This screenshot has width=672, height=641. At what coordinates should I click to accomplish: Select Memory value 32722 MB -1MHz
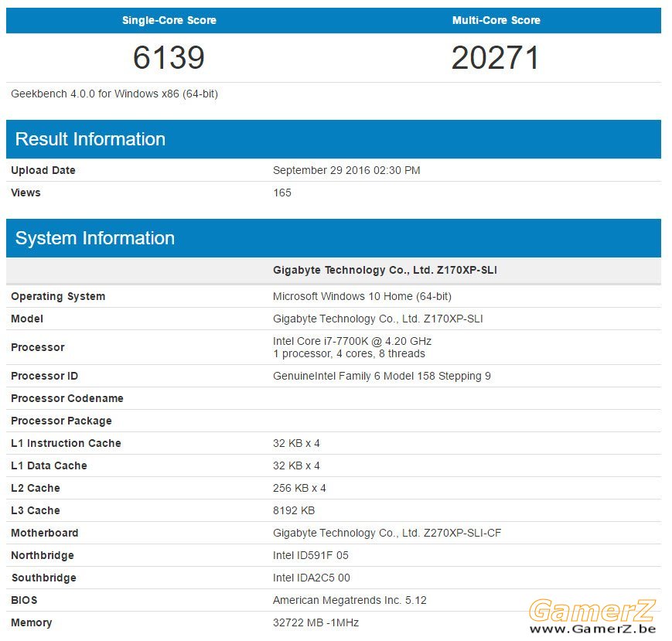(316, 622)
